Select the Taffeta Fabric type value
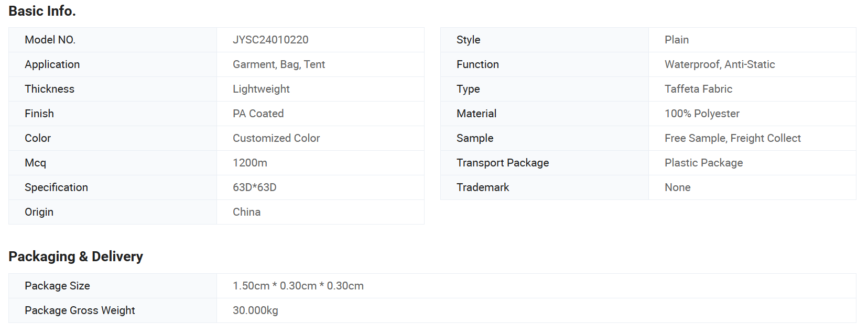The height and width of the screenshot is (335, 868). coord(698,89)
